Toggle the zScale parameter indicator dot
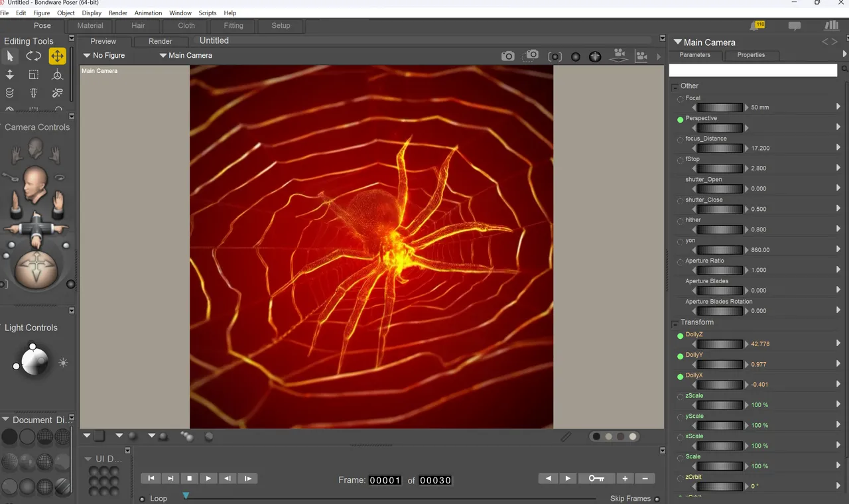Screen dimensions: 849x504 (x=680, y=397)
